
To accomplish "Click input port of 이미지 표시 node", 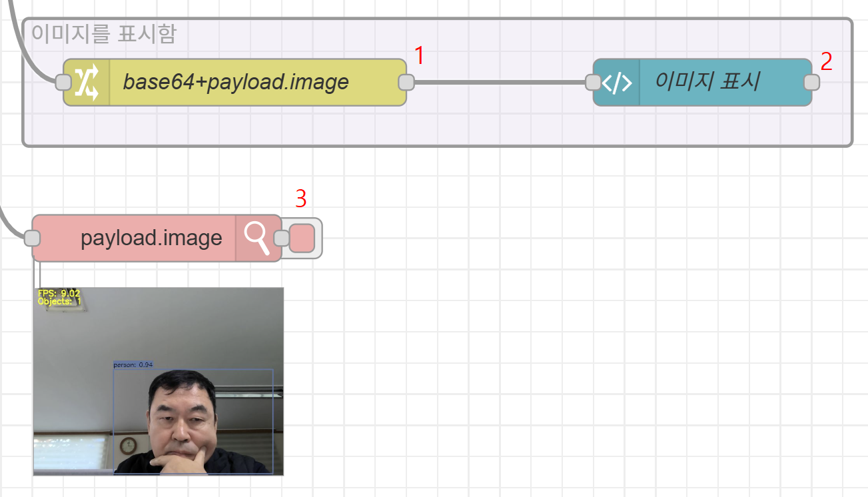I will (593, 83).
